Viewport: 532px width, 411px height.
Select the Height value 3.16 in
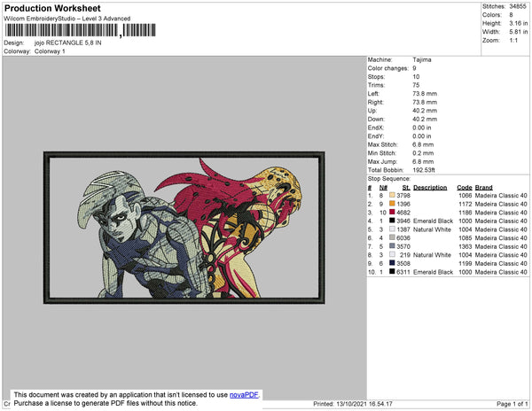click(518, 23)
